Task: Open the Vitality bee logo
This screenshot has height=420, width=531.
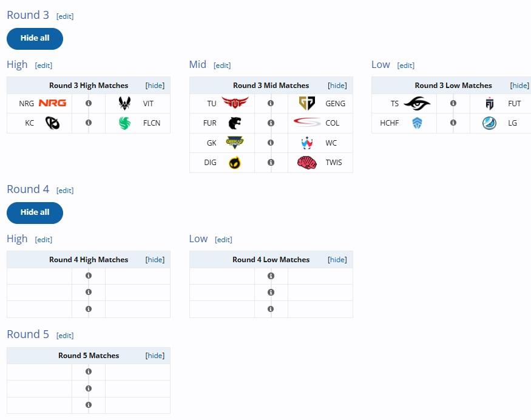Action: pos(124,103)
